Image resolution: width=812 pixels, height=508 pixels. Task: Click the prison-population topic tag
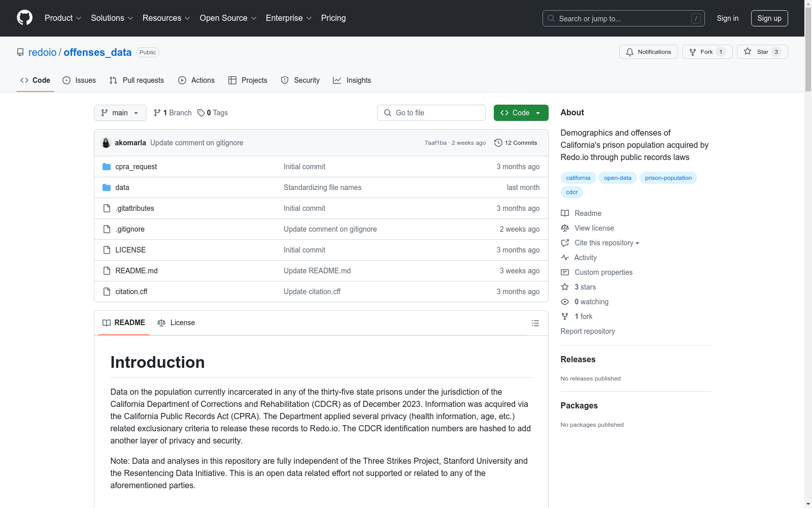click(668, 178)
